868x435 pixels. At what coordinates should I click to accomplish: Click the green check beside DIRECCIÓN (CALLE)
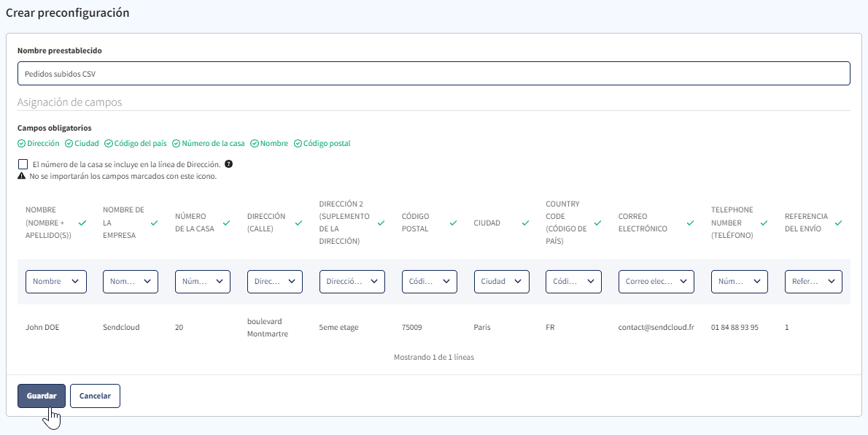299,223
